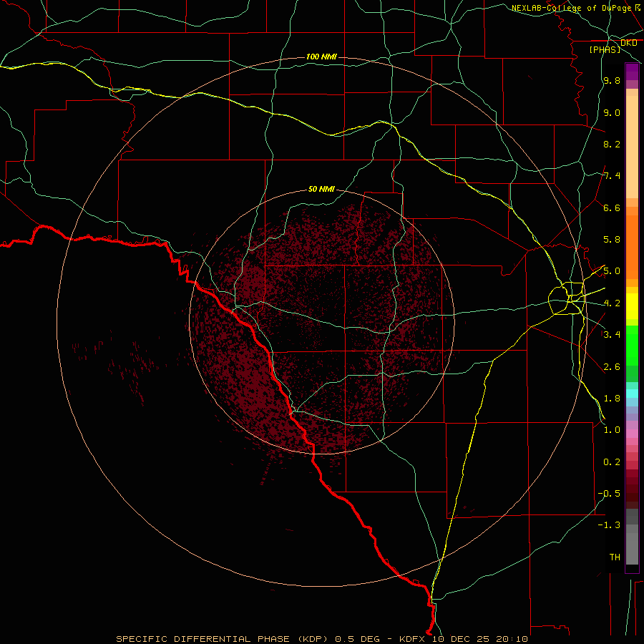Screen dimensions: 644x644
Task: Click the 100 NMI range ring label
Action: click(x=321, y=57)
